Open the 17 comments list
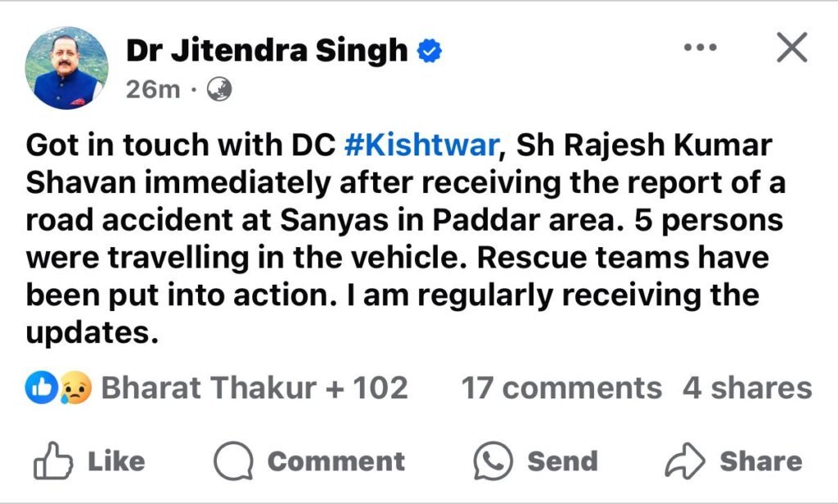The image size is (838, 504). click(x=561, y=388)
